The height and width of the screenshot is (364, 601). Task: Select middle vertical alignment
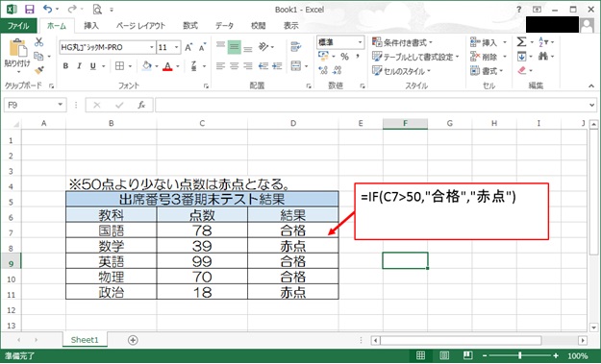pyautogui.click(x=235, y=47)
